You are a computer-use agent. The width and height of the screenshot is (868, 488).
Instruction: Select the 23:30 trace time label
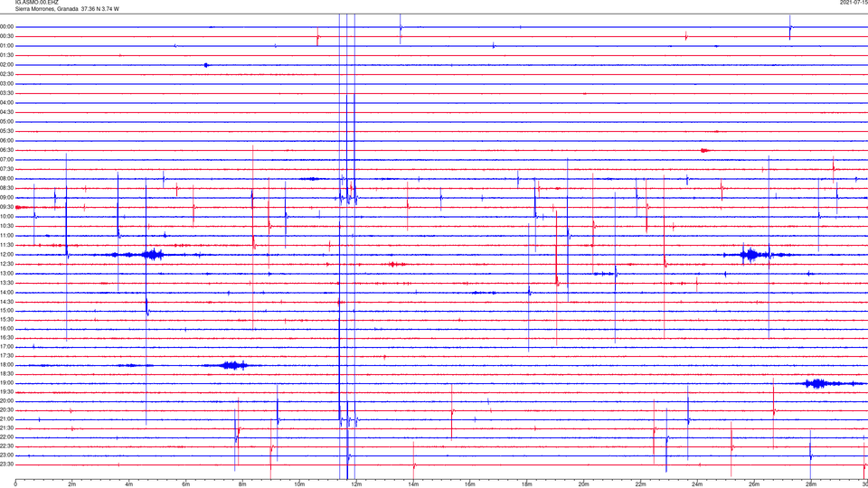tap(7, 465)
